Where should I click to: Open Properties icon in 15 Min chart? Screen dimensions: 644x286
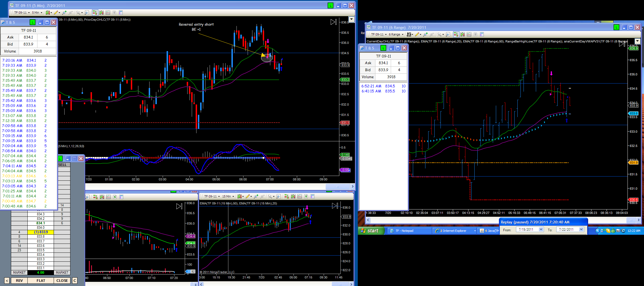pyautogui.click(x=312, y=196)
